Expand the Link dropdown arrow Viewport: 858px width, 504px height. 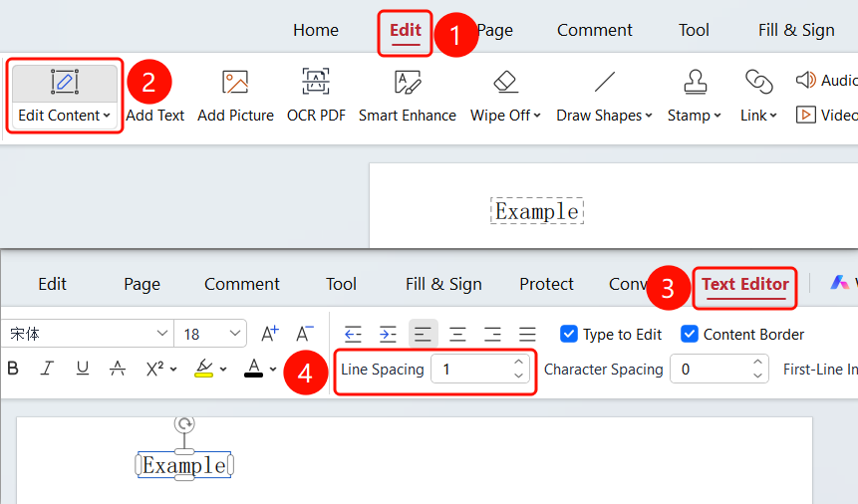(773, 116)
